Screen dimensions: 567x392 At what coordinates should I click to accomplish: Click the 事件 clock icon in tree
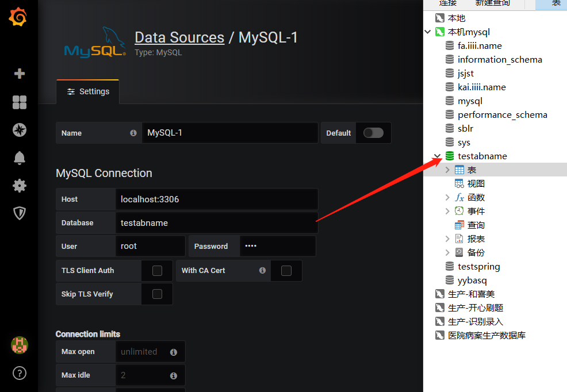point(459,210)
